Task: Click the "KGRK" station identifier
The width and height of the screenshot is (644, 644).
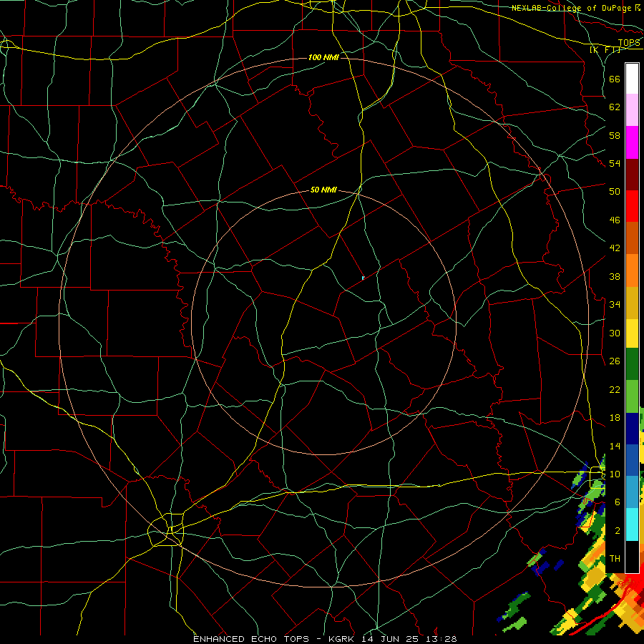Action: tap(343, 639)
